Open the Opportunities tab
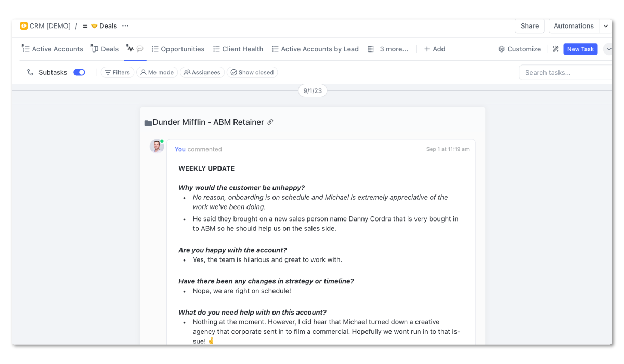624x364 pixels. 178,48
